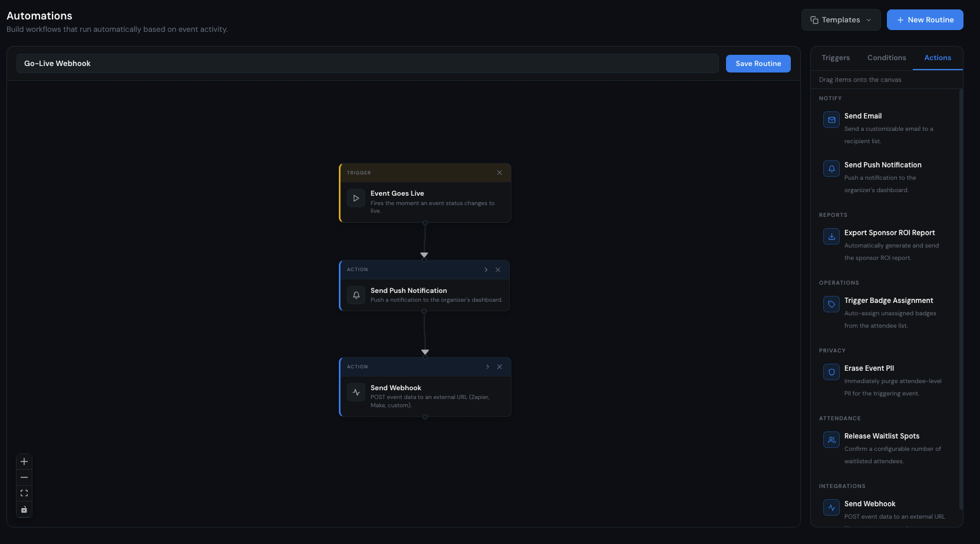Open the Templates dropdown
The image size is (980, 544).
[841, 19]
